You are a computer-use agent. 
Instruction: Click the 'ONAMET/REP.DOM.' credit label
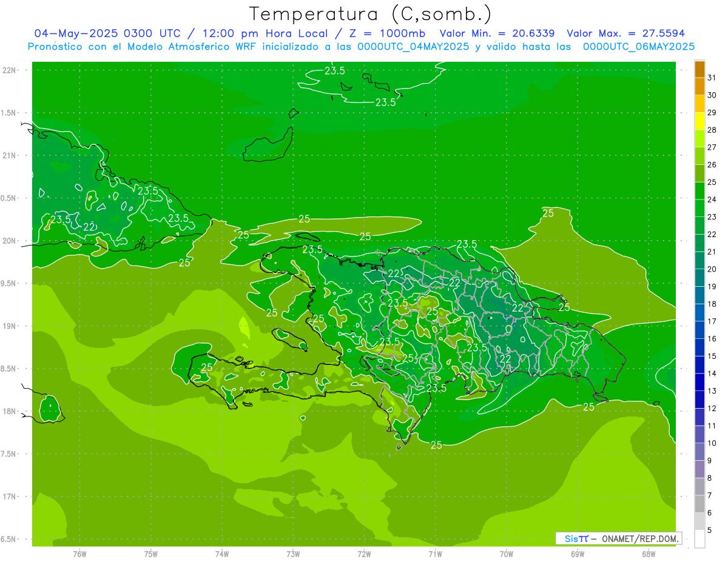pyautogui.click(x=639, y=538)
